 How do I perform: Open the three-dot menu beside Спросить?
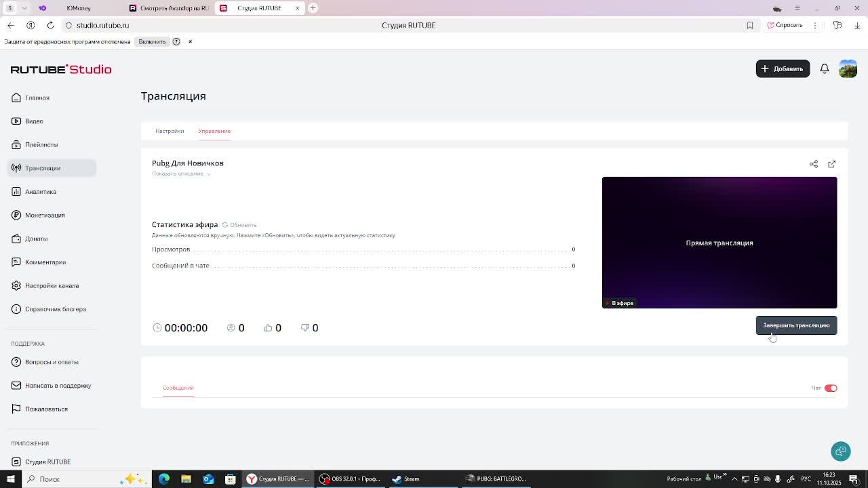815,25
